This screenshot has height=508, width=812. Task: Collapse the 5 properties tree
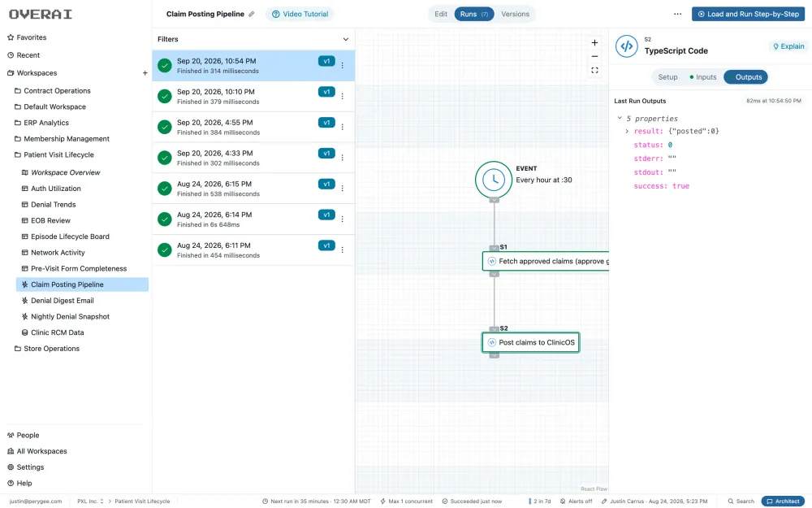coord(620,118)
